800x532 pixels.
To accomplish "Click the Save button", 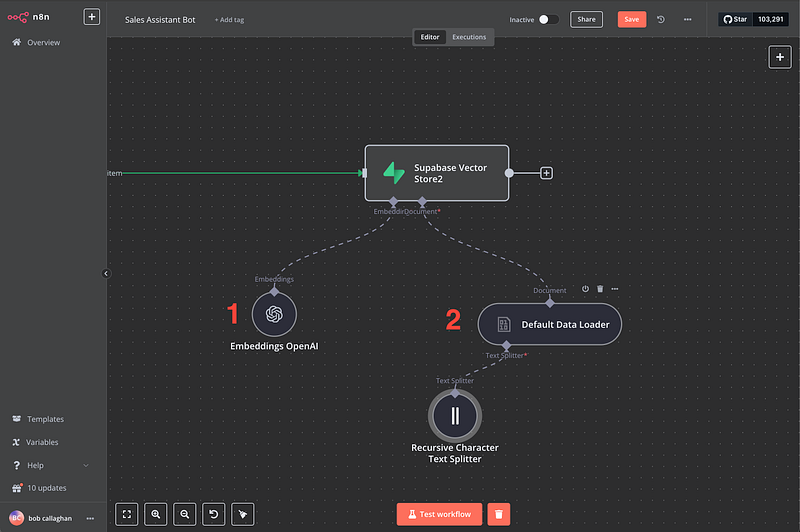I will coord(632,19).
